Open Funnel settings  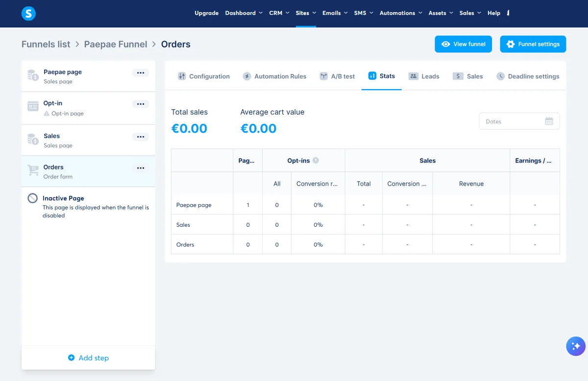tap(533, 44)
